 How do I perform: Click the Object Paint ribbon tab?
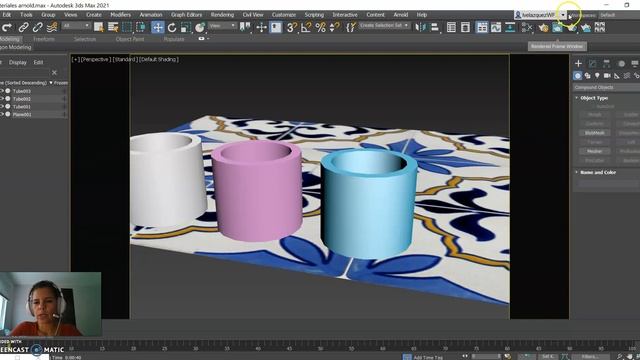pos(130,39)
